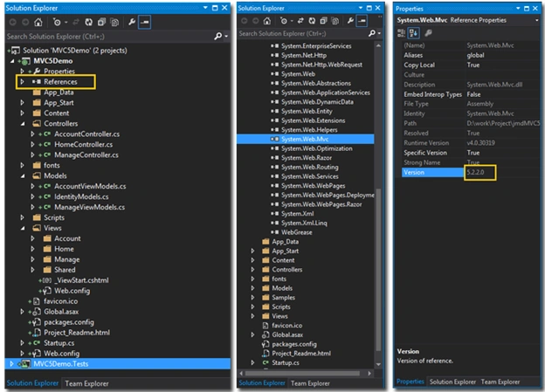The width and height of the screenshot is (545, 392).
Task: Click the Property Pages wrench icon in Properties panel
Action: 428,33
